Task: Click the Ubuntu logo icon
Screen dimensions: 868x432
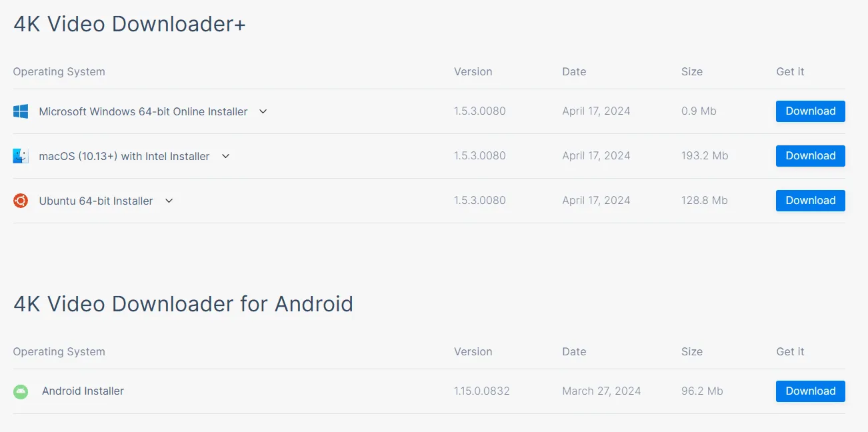Action: click(x=21, y=201)
